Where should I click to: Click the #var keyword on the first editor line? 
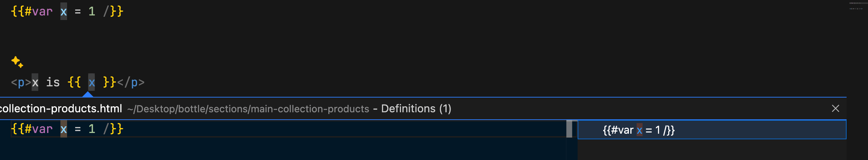click(38, 12)
